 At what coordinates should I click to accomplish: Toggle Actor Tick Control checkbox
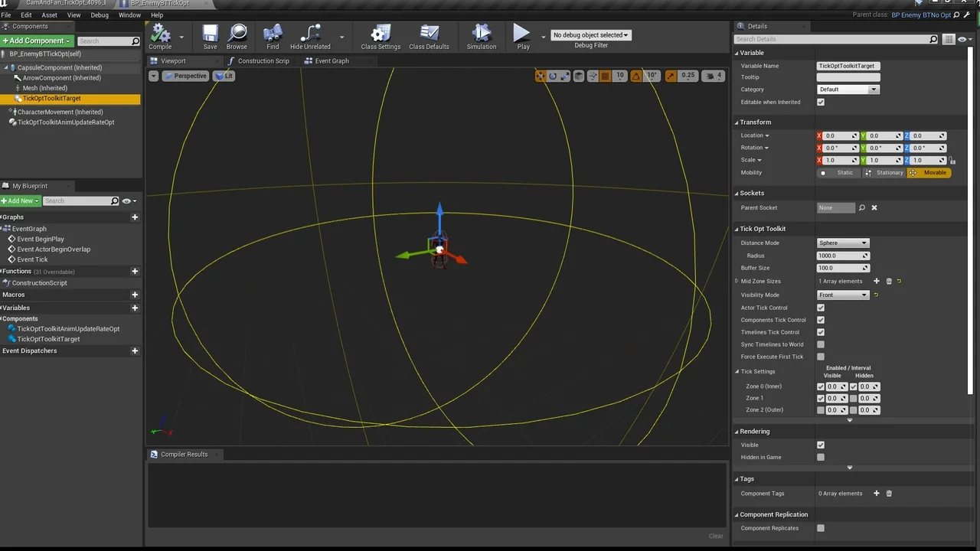pos(821,308)
